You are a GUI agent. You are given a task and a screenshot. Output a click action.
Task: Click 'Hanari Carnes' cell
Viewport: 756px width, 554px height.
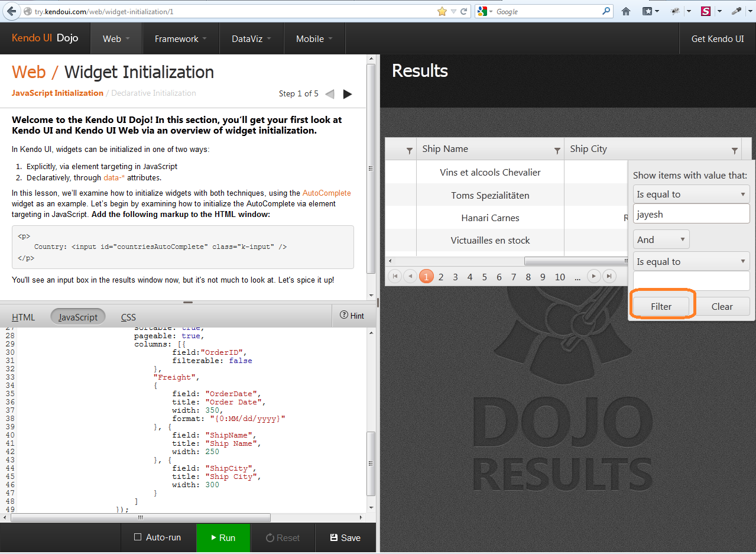490,218
